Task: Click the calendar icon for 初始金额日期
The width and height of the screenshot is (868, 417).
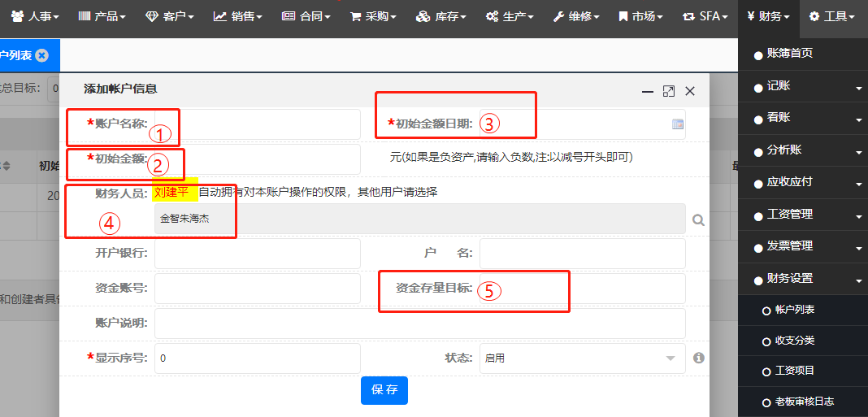Action: click(677, 124)
